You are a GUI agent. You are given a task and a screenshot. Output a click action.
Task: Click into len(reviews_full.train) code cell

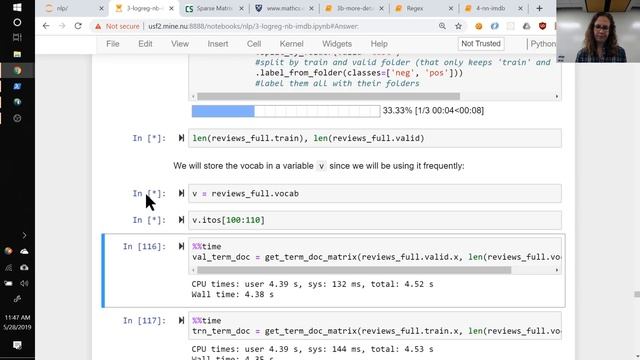375,138
